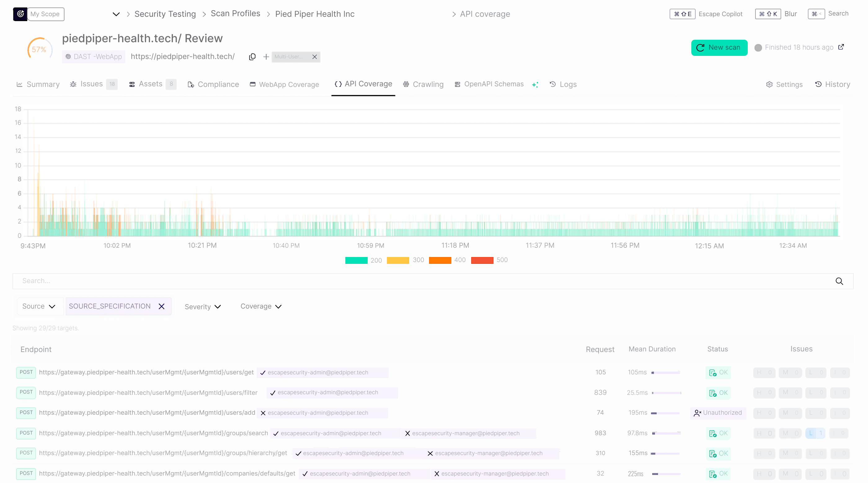Start a New scan
Image resolution: width=868 pixels, height=483 pixels.
[719, 47]
